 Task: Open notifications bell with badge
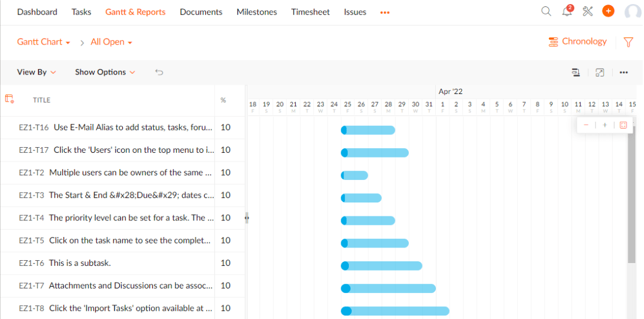point(567,11)
